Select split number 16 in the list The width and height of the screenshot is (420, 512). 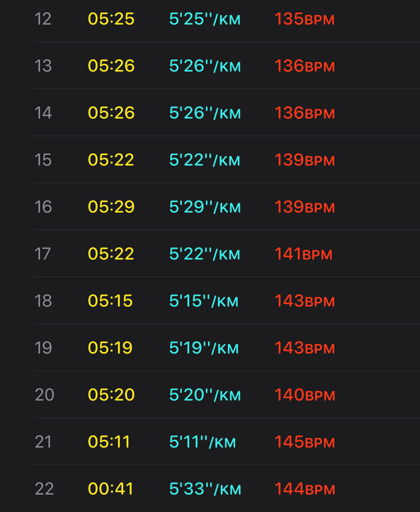43,207
